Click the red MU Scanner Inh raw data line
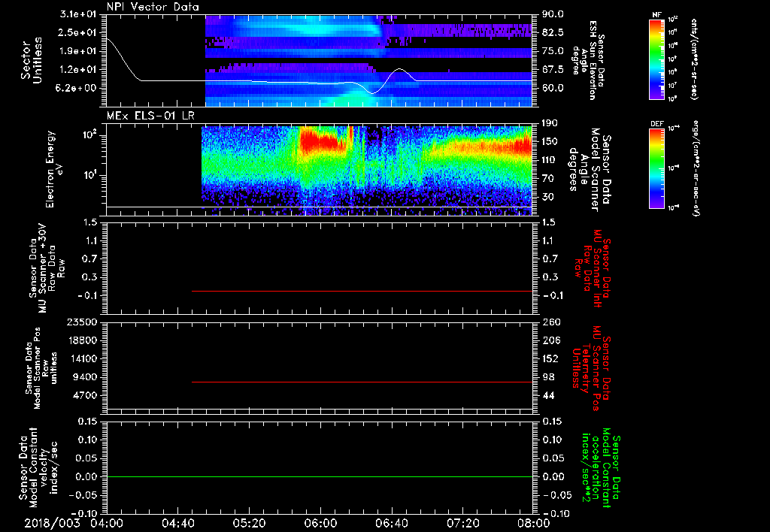Screen dimensions: 770x532 point(362,291)
